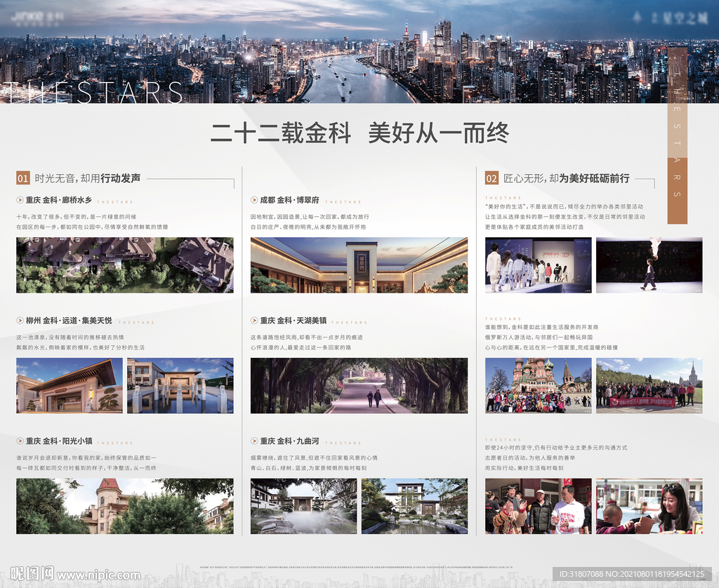Select the brown 02 section badge
The image size is (719, 588).
coord(492,178)
